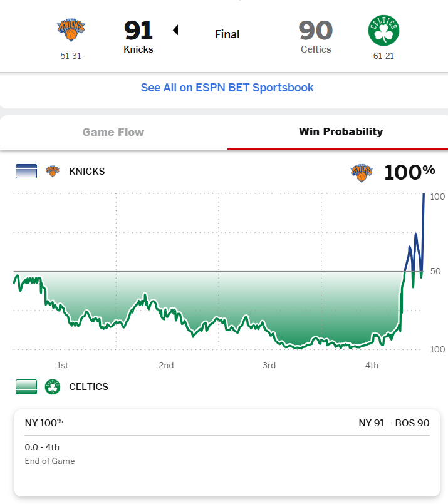Switch to the Game Flow tab
The height and width of the screenshot is (504, 448).
point(113,132)
